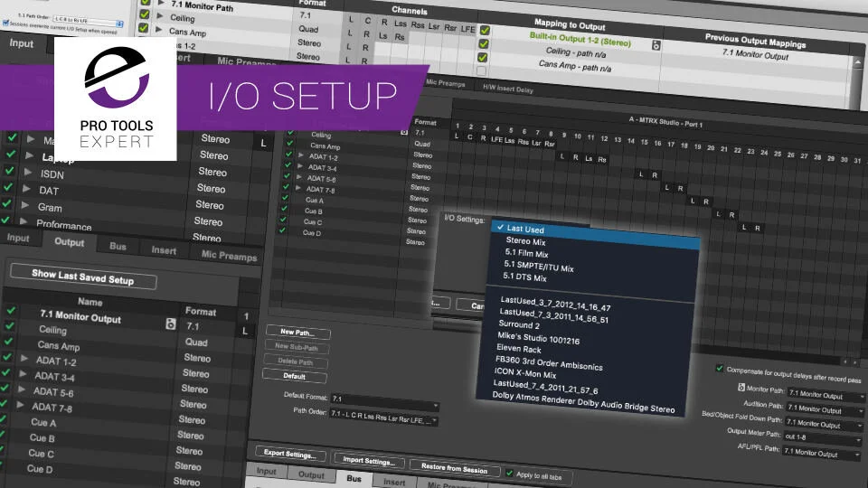Click the icon left of Monitor Path label

coord(741,388)
